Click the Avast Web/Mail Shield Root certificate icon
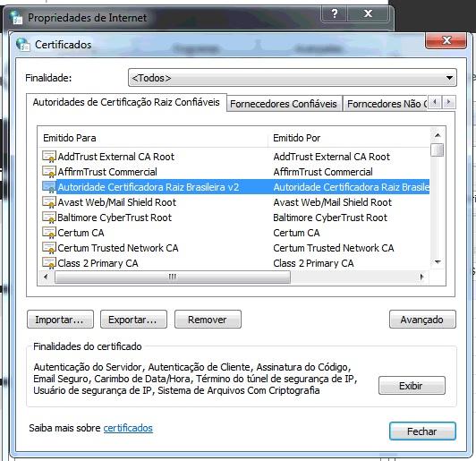This screenshot has width=476, height=461. click(x=49, y=202)
